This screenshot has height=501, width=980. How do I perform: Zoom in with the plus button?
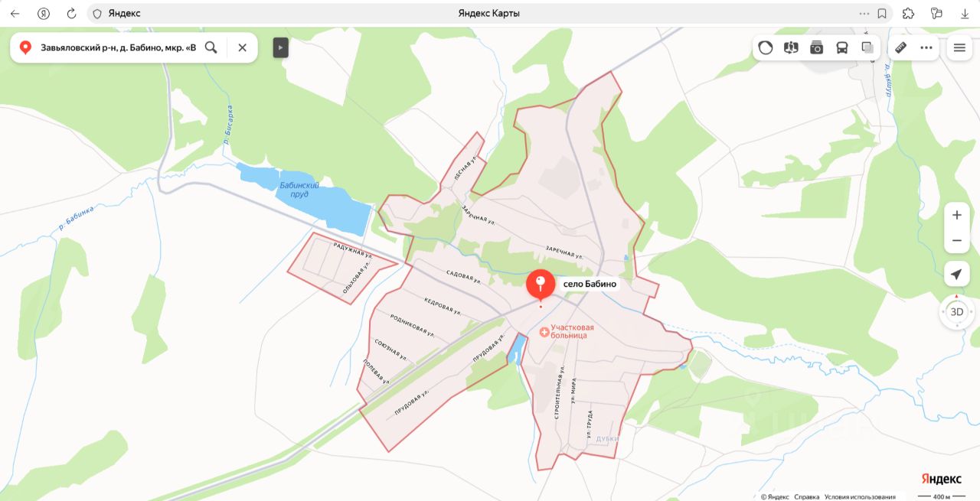tap(956, 215)
